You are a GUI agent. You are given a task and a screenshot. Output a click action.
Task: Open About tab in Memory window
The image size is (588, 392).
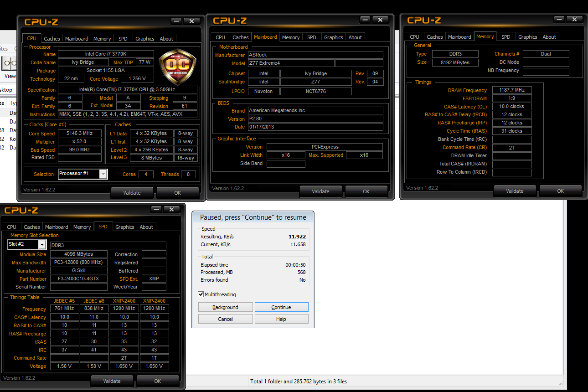coord(549,37)
